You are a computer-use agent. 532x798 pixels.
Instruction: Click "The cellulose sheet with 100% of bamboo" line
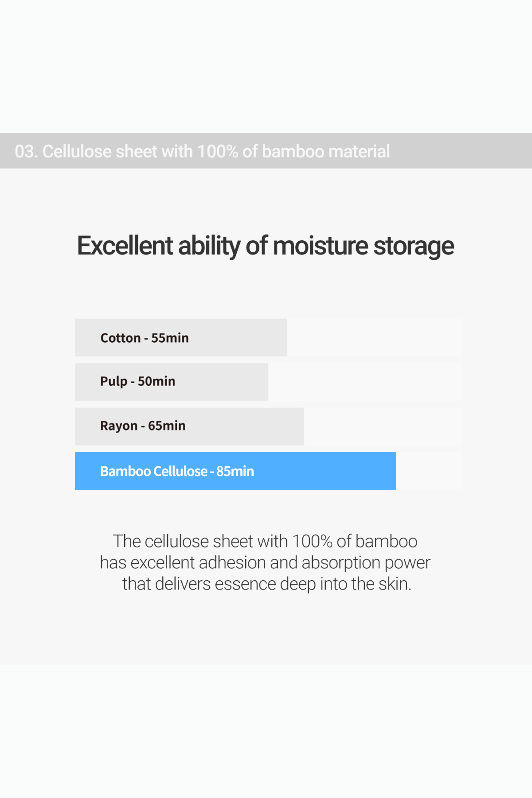tap(265, 541)
